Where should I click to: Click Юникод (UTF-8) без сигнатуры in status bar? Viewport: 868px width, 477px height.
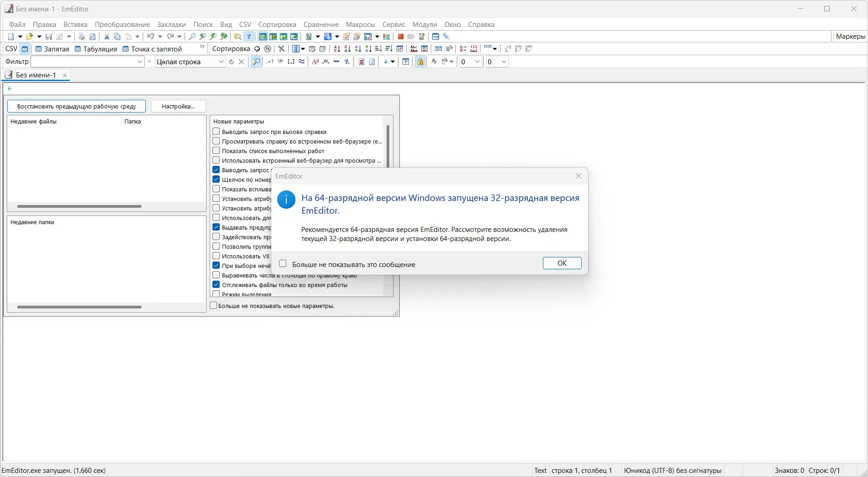click(672, 470)
